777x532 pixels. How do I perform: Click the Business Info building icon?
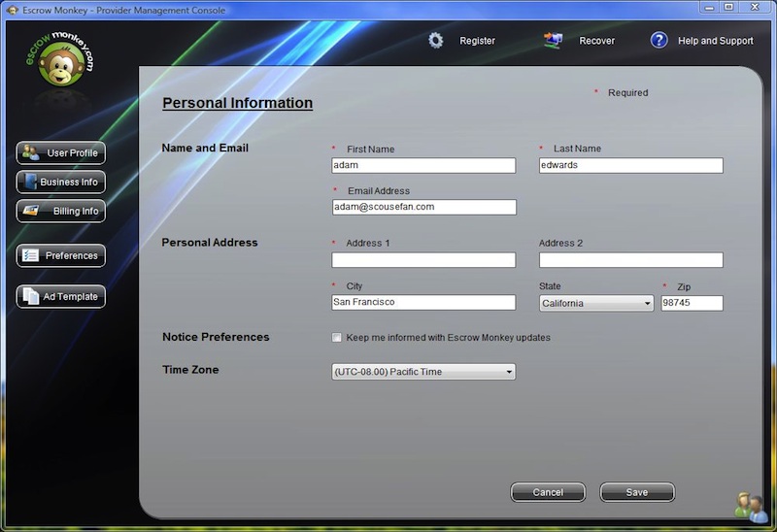click(30, 182)
